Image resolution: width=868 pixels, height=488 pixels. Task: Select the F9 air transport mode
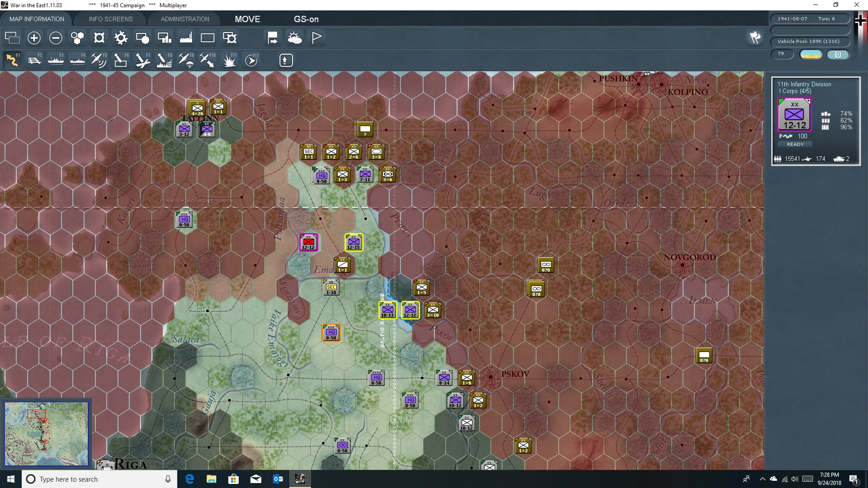(x=186, y=60)
